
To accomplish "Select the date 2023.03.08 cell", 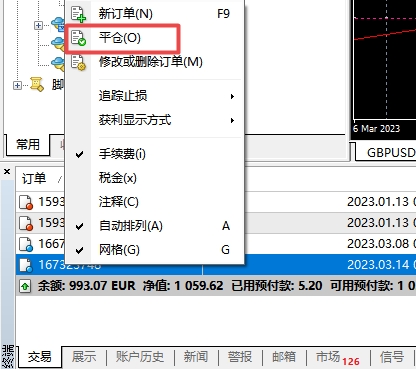I will click(x=378, y=244).
